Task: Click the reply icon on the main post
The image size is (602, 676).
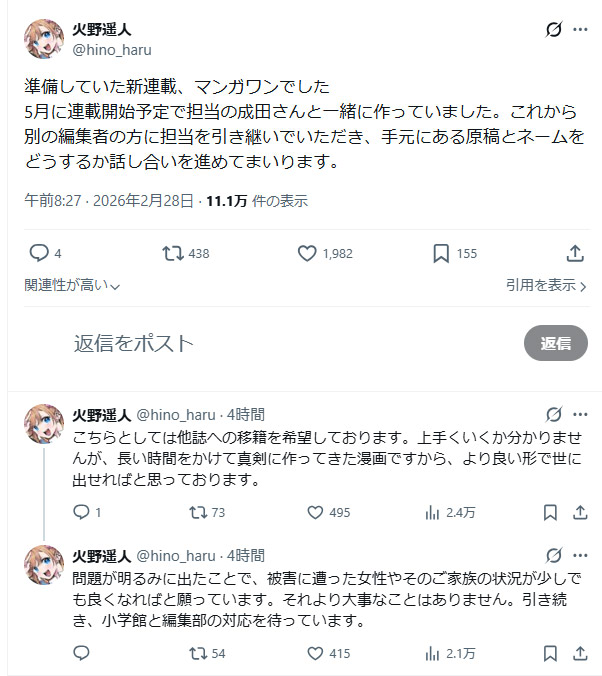Action: click(39, 253)
